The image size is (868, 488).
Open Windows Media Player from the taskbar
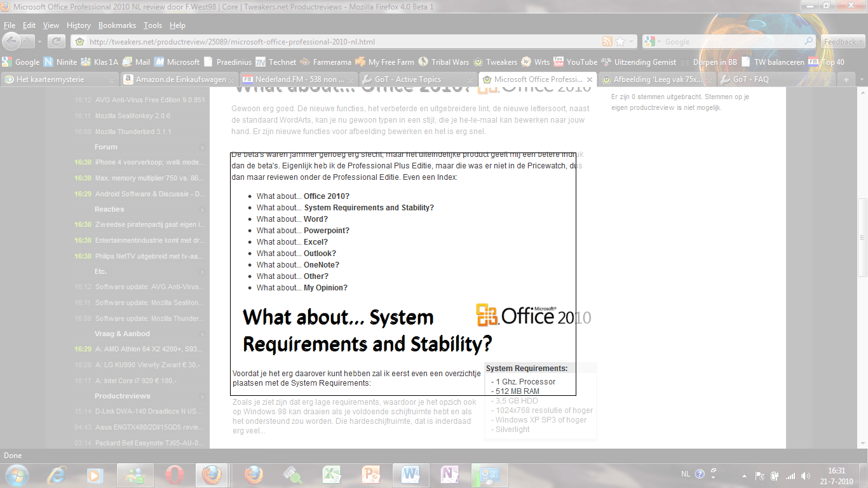pyautogui.click(x=95, y=475)
